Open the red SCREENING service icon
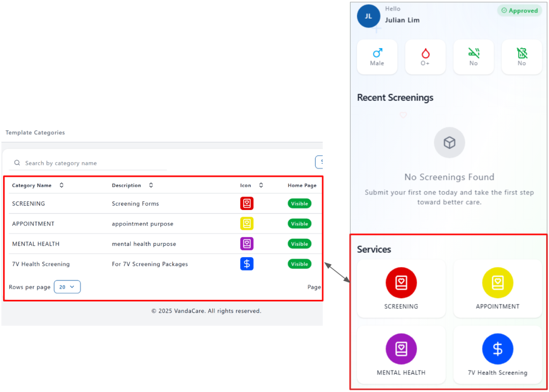Screen dimensions: 549x392 (x=401, y=283)
